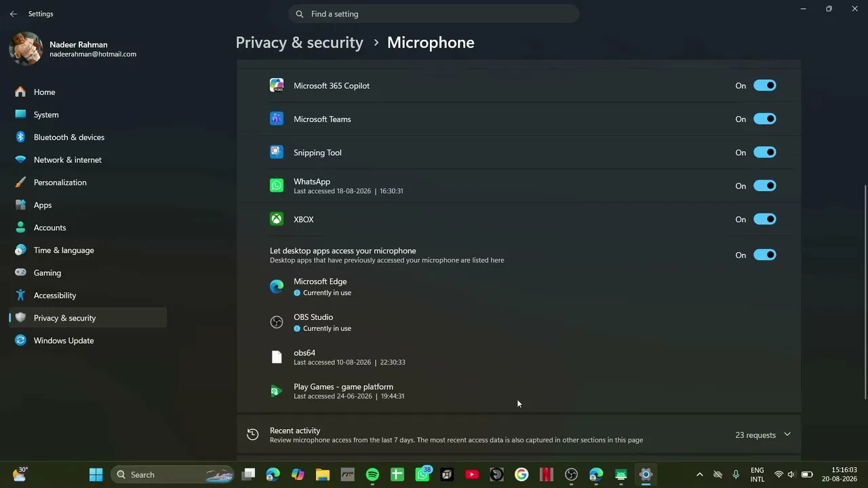The width and height of the screenshot is (868, 488).
Task: Click the settings page vertical scrollbar
Action: [865, 292]
